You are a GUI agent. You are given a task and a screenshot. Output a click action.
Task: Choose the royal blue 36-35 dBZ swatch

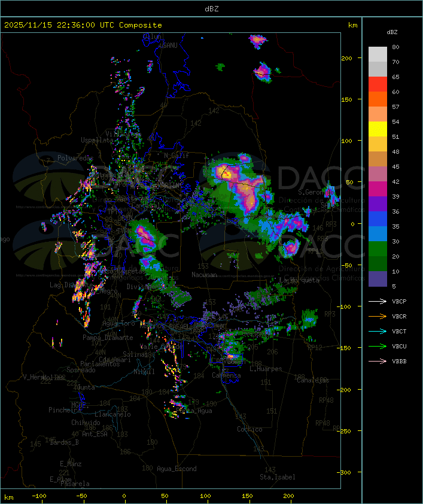coord(378,219)
